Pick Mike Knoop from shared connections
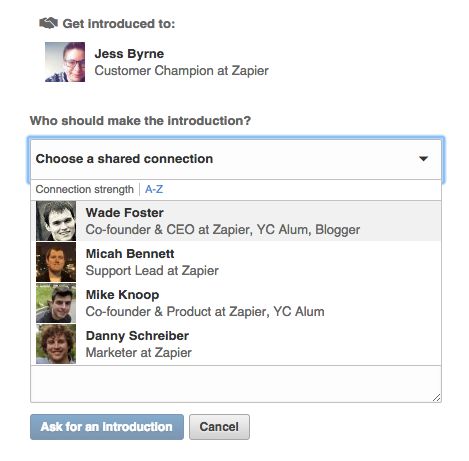The height and width of the screenshot is (461, 469). click(236, 303)
